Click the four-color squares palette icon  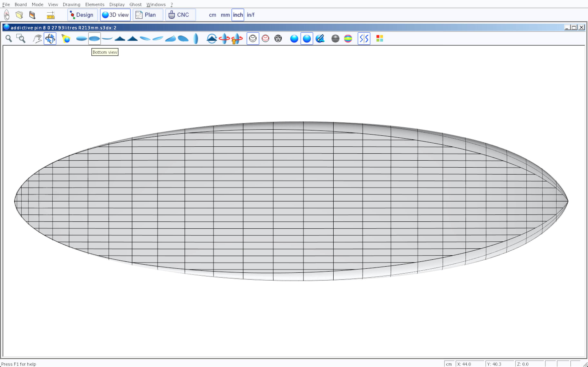click(x=380, y=39)
